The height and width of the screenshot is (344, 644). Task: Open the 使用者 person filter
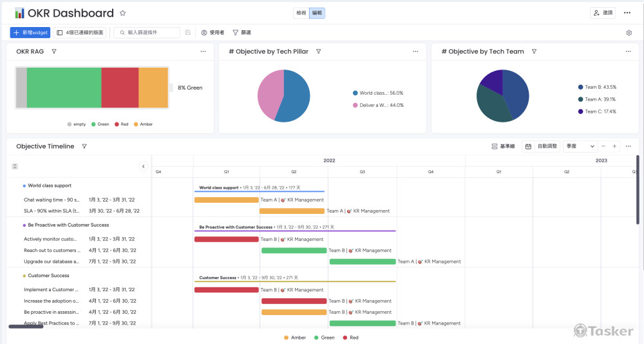213,33
